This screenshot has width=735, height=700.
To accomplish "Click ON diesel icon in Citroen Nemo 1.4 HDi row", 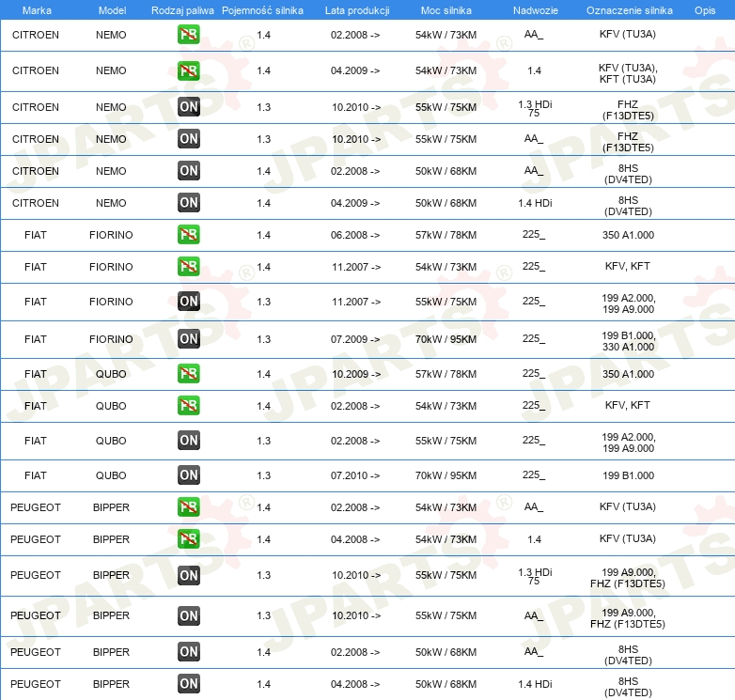I will [188, 202].
